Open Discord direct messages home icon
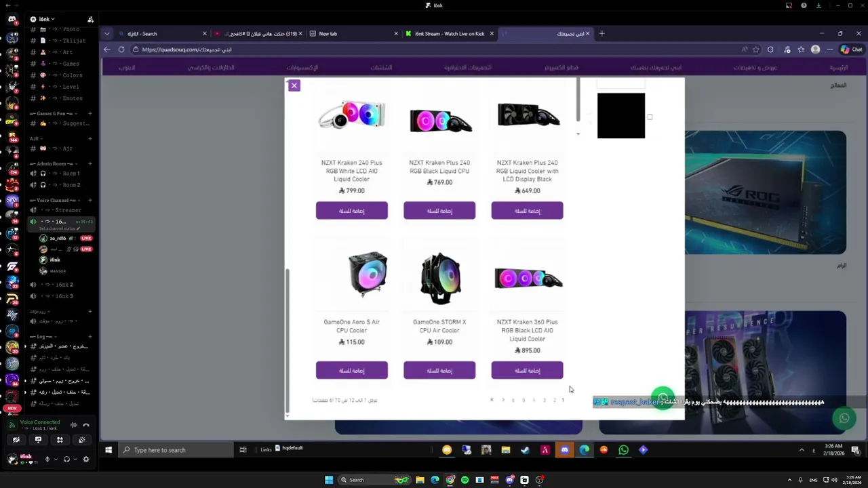868x488 pixels. [12, 20]
